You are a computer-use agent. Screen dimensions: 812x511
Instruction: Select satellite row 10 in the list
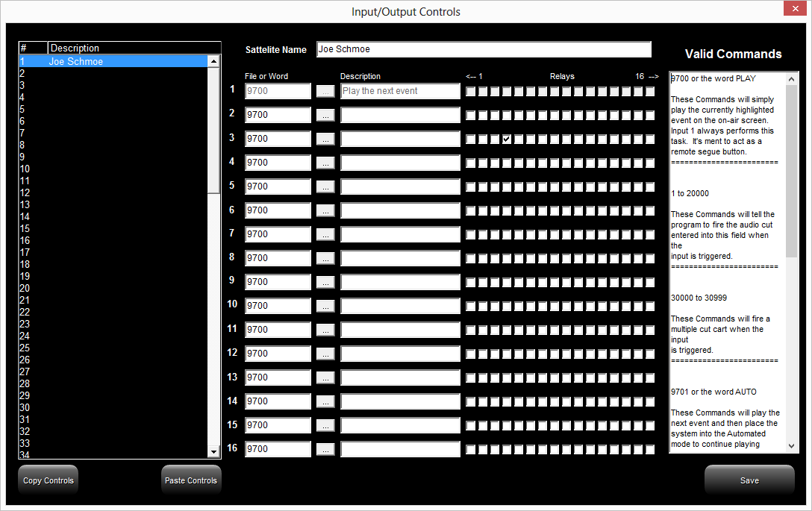(x=113, y=169)
